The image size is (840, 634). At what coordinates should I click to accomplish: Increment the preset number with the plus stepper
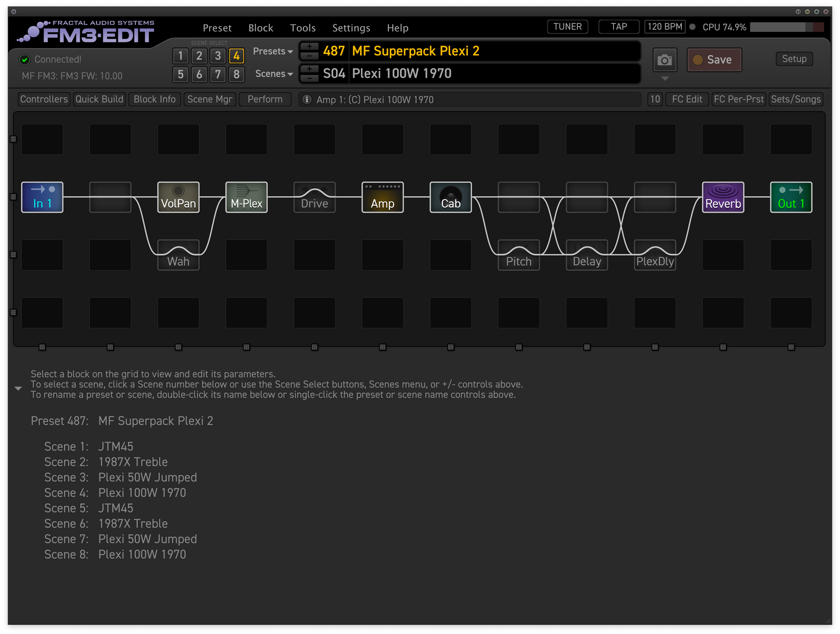(x=309, y=46)
